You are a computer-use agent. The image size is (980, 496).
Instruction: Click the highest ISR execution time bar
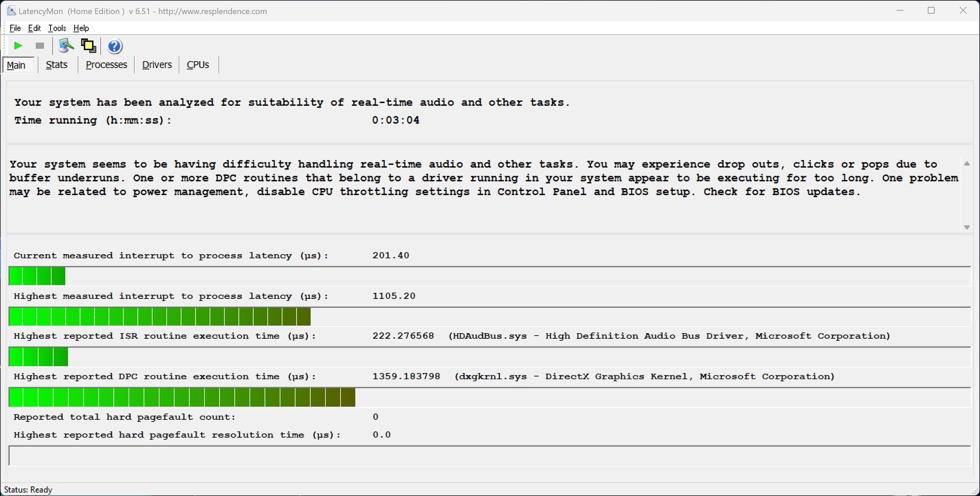tap(489, 357)
